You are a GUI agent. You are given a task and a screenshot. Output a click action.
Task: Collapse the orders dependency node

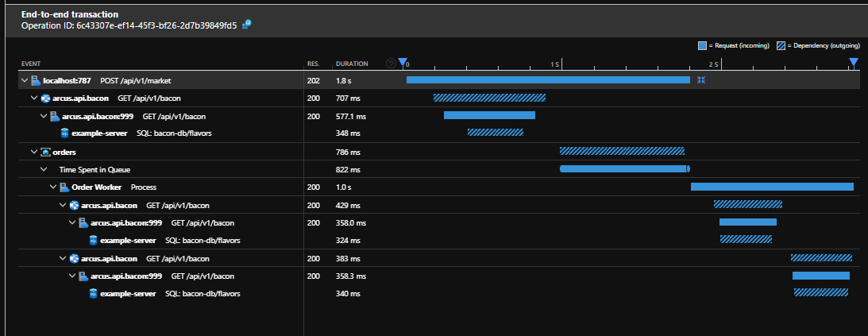click(34, 152)
